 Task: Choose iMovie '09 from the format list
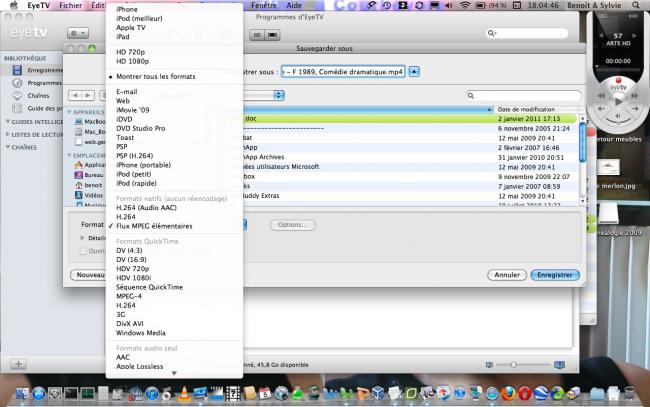[133, 110]
